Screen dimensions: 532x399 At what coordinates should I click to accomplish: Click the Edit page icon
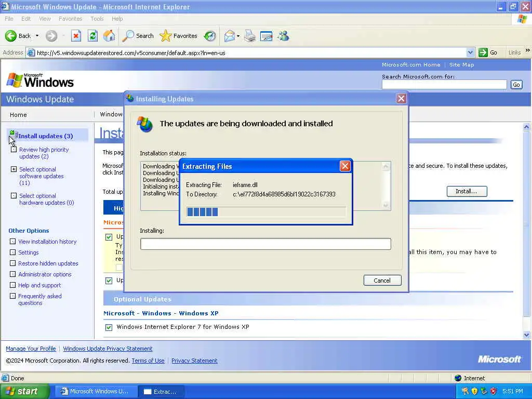point(267,36)
